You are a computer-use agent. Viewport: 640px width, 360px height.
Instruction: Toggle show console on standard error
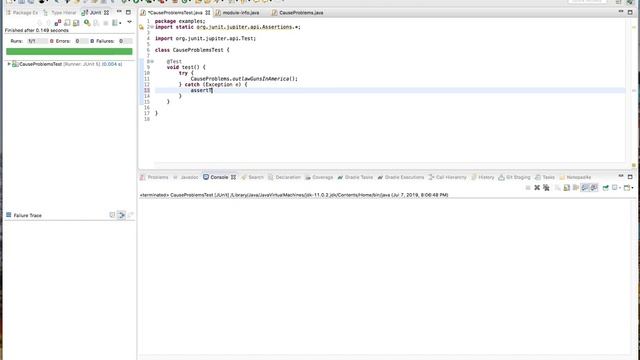[x=594, y=188]
